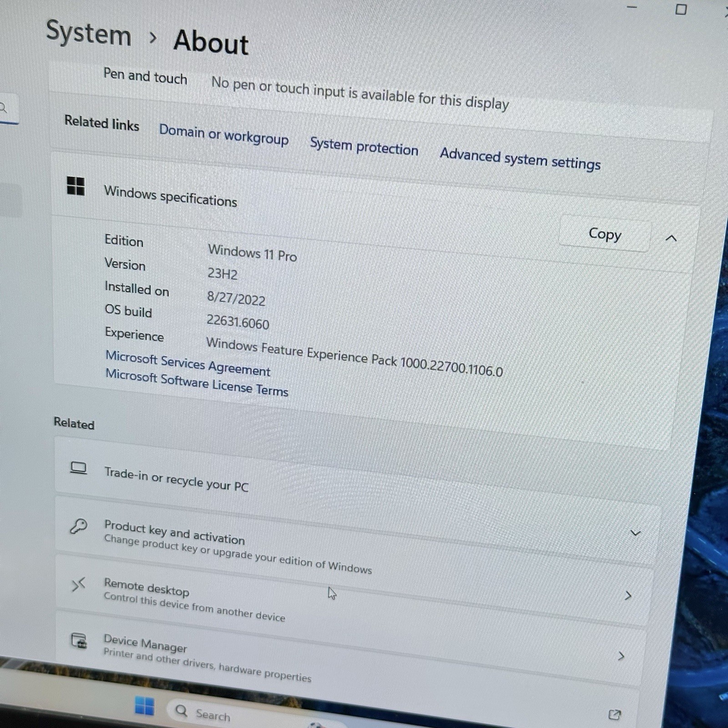Screen dimensions: 728x728
Task: Open the Domain or workgroup link
Action: point(223,135)
